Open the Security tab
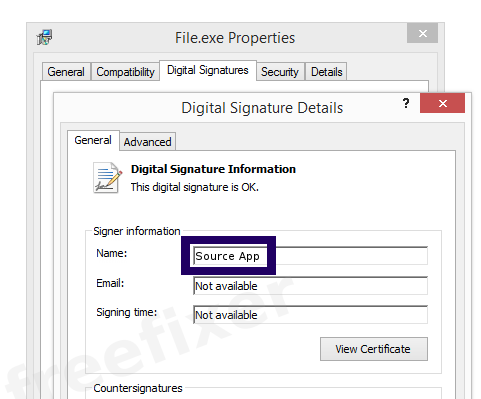This screenshot has width=481, height=399. coord(280,72)
